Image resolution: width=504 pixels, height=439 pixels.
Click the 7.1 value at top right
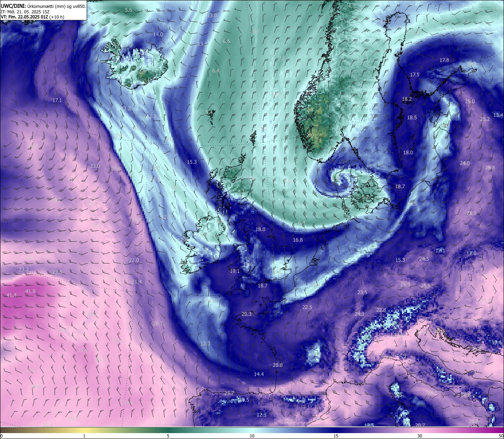(466, 21)
